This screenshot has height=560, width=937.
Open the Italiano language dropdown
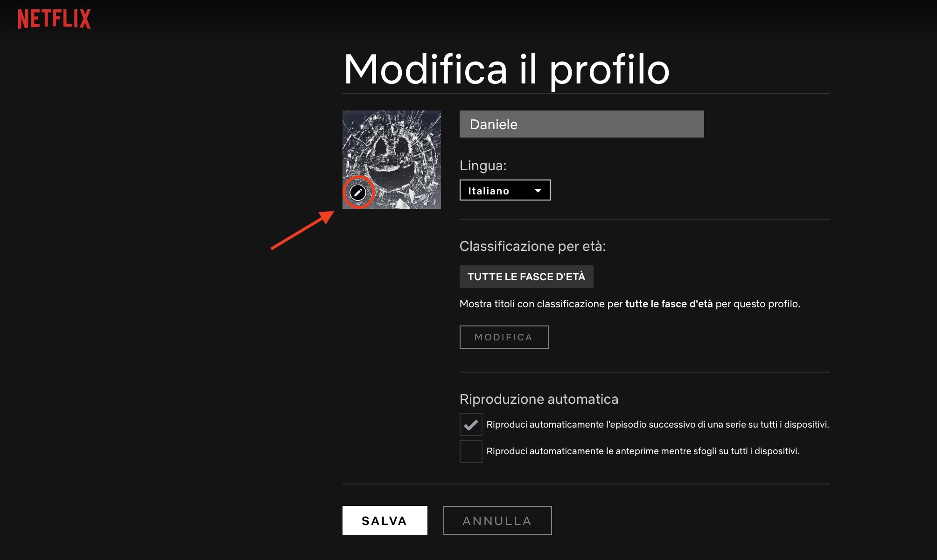(505, 190)
